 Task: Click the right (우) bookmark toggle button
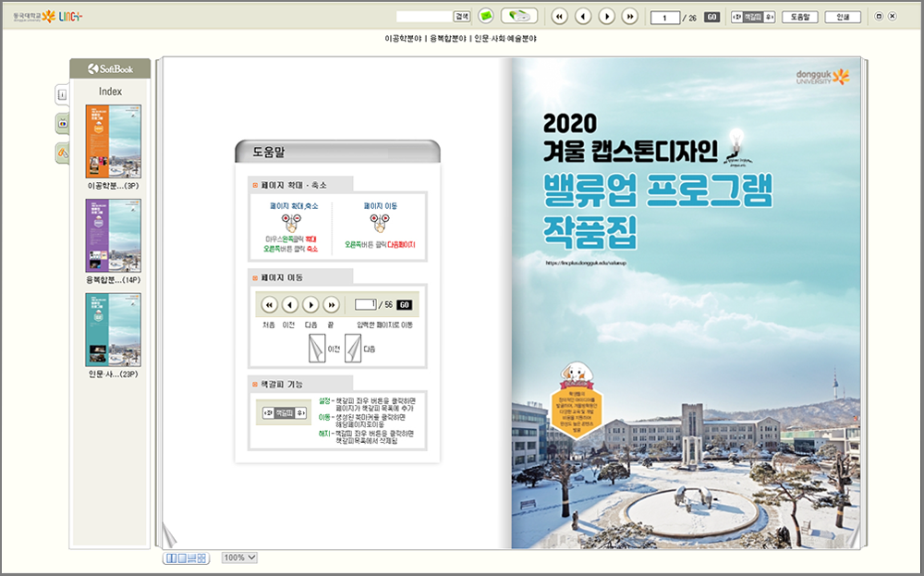pyautogui.click(x=769, y=17)
